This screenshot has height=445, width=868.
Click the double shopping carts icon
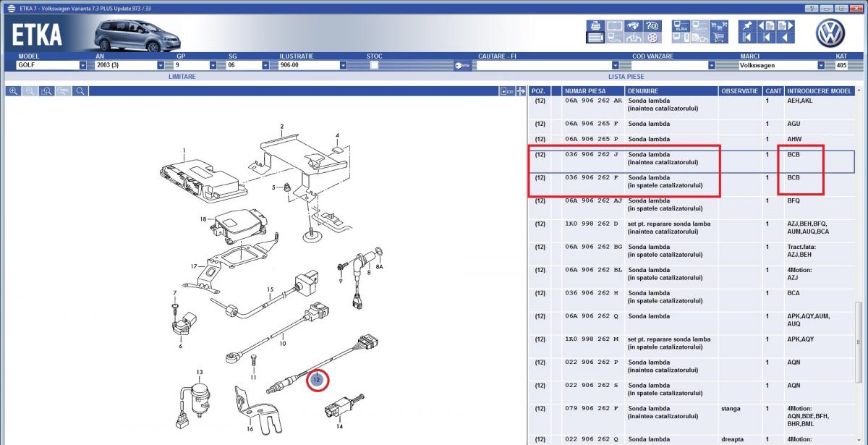click(x=719, y=25)
